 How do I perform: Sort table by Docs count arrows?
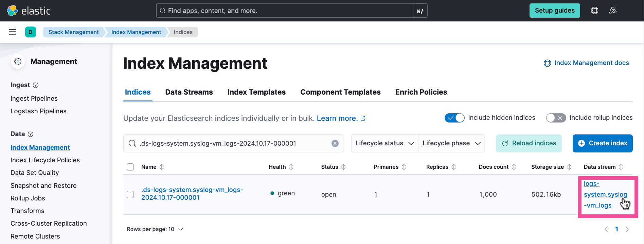(514, 167)
